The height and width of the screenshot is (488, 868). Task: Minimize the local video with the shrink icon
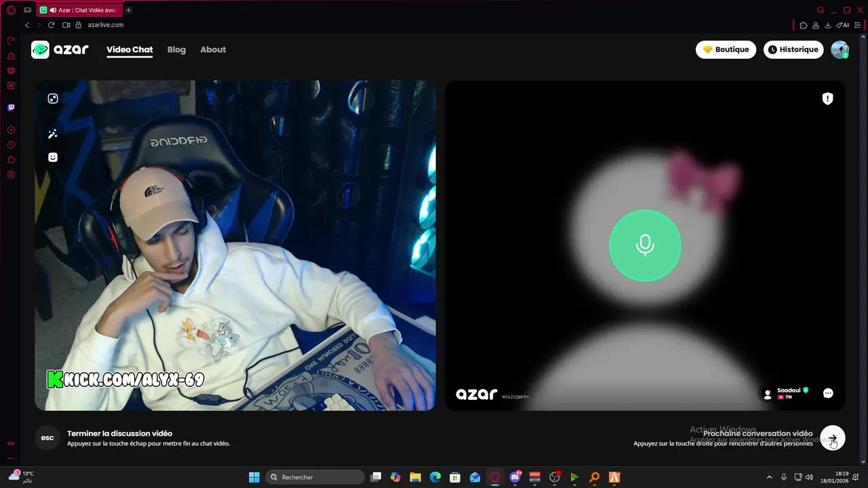pyautogui.click(x=53, y=99)
